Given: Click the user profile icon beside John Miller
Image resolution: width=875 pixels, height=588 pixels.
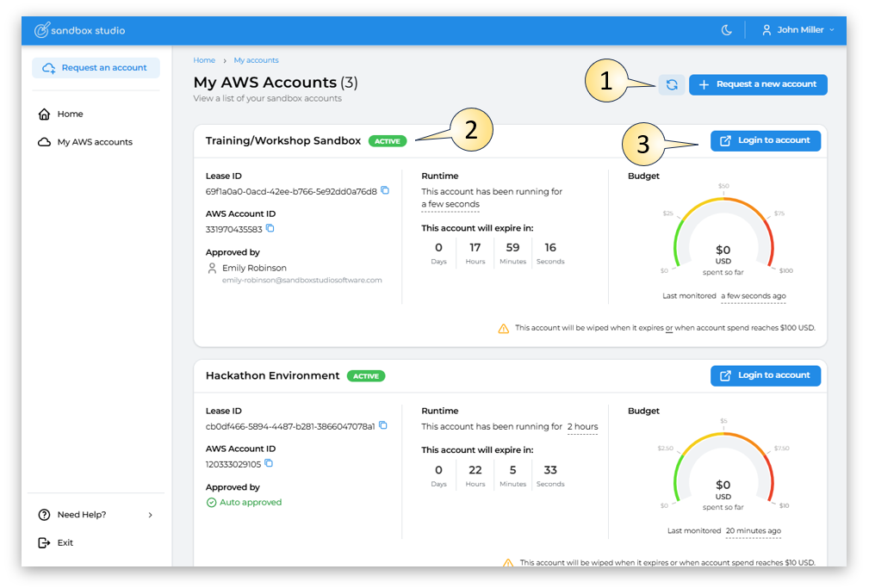Looking at the screenshot, I should [x=766, y=30].
